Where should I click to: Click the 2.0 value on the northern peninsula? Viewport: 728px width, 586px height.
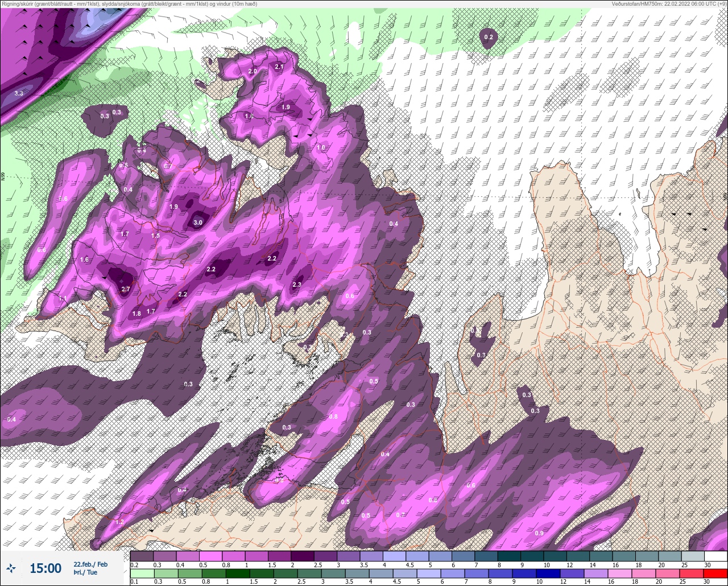coord(253,71)
